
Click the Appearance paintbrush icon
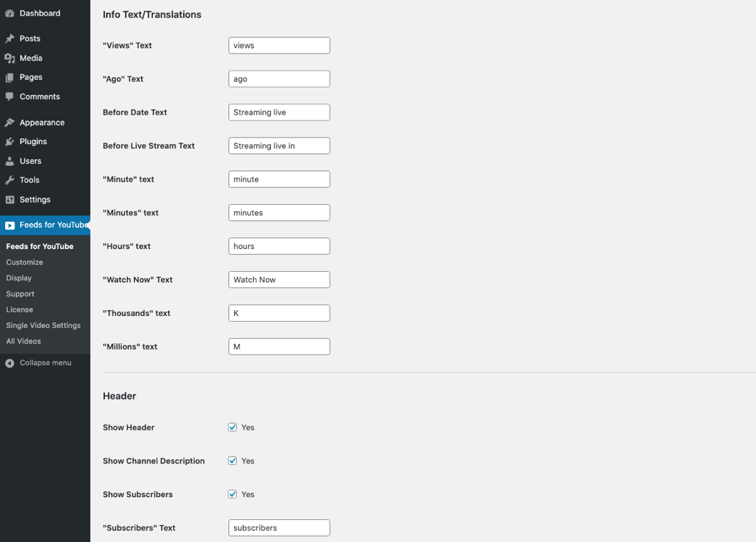pos(10,123)
